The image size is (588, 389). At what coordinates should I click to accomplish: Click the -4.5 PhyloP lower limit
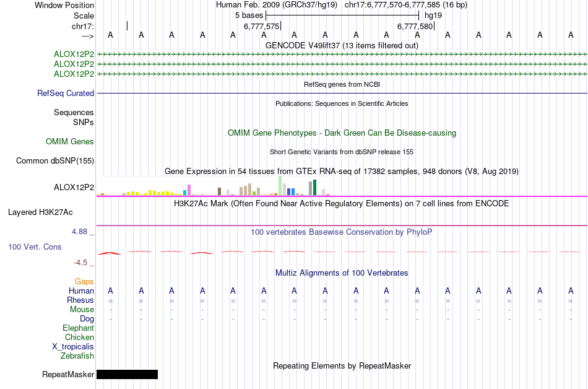(x=80, y=263)
